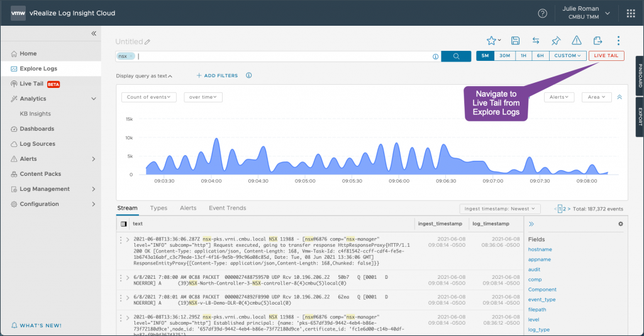This screenshot has height=336, width=644.
Task: Save the query with the floppy disk icon
Action: tap(516, 41)
